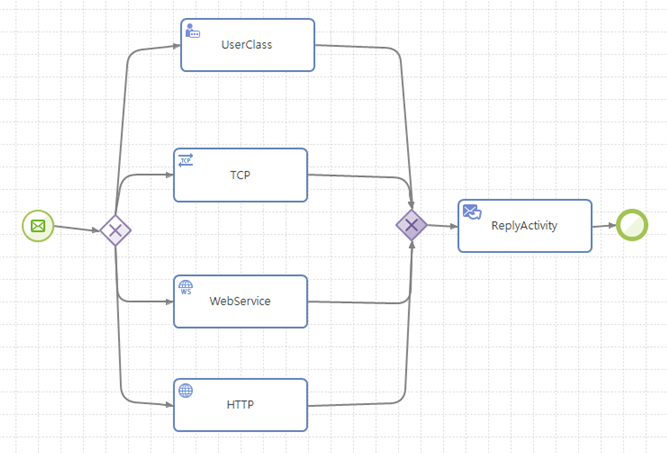The image size is (667, 453).
Task: Select the HTTP activity label
Action: click(x=240, y=405)
